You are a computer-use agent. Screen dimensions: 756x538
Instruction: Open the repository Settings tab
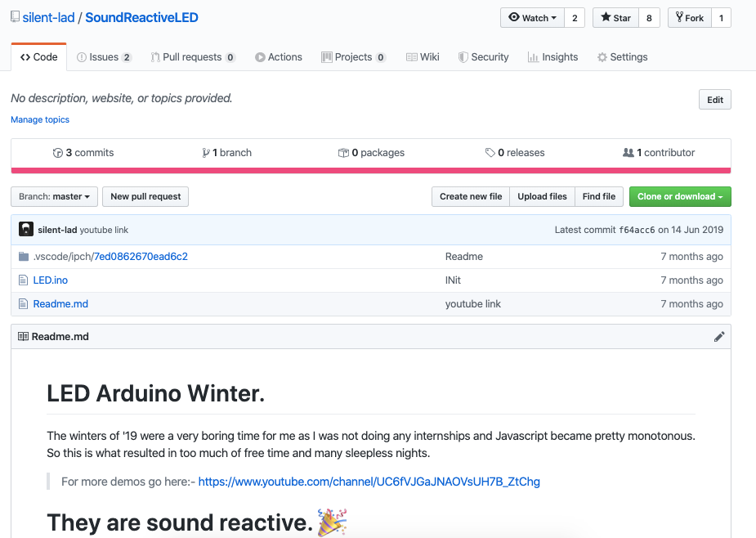pyautogui.click(x=623, y=57)
